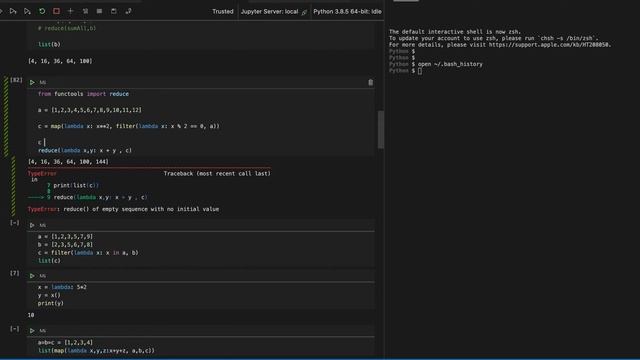Click the red TypeError traceback header
640x360 pixels.
(x=42, y=174)
